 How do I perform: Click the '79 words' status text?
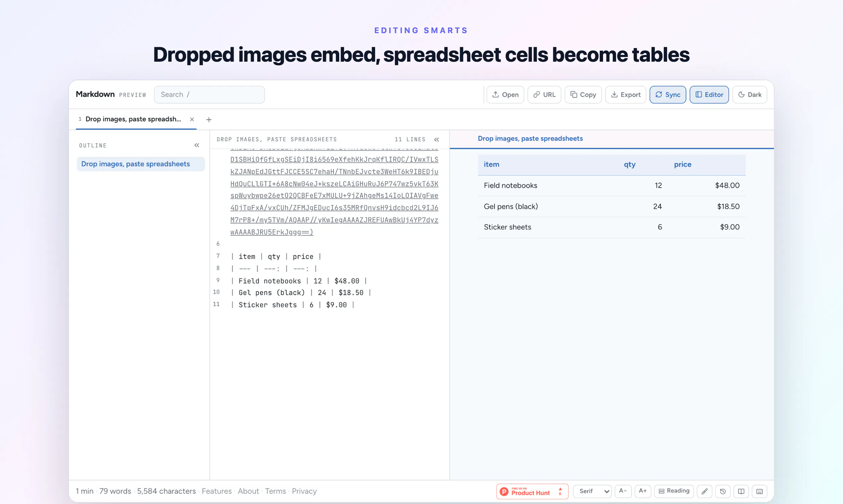[115, 491]
